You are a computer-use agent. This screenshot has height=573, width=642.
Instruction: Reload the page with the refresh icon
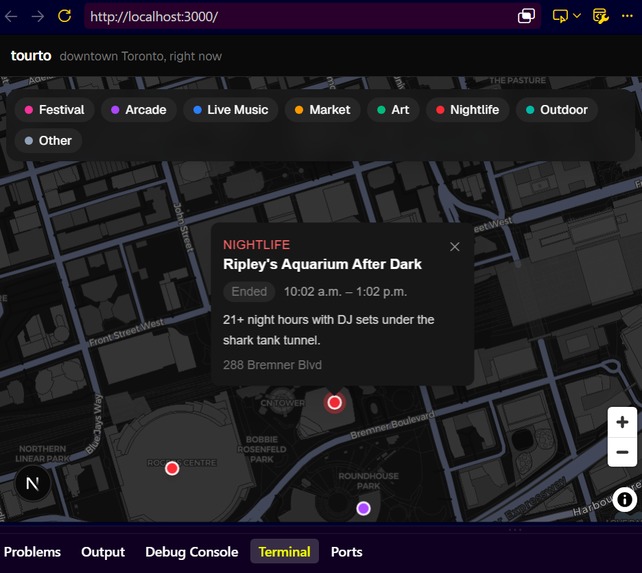[x=64, y=16]
